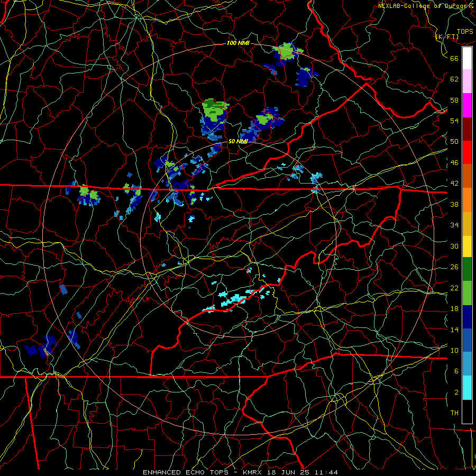This screenshot has width=476, height=476.
Task: Click the '22' scale label
Action: point(454,288)
